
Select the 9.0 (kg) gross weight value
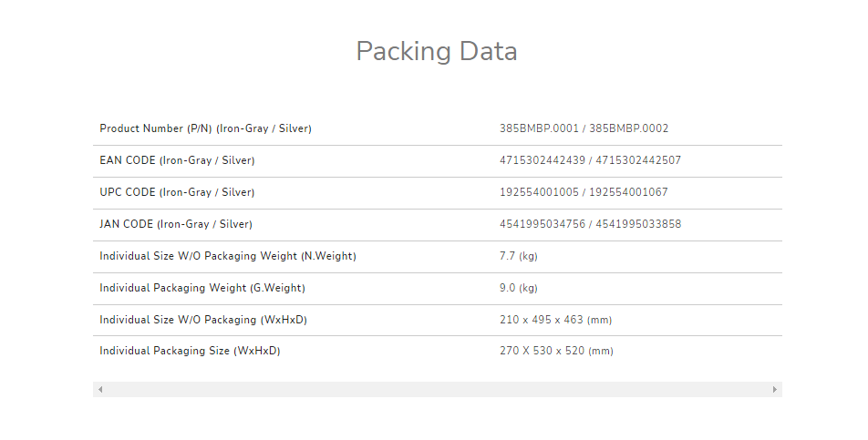point(519,288)
